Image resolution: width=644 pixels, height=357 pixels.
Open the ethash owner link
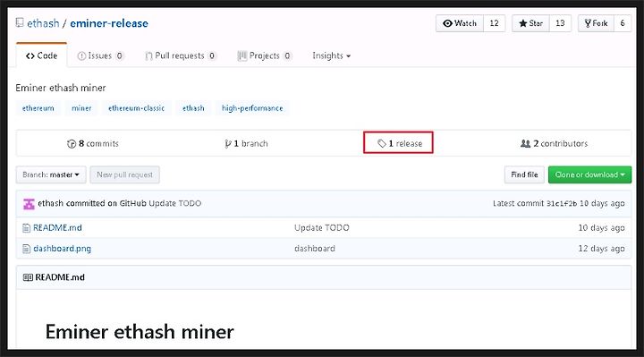tap(43, 23)
